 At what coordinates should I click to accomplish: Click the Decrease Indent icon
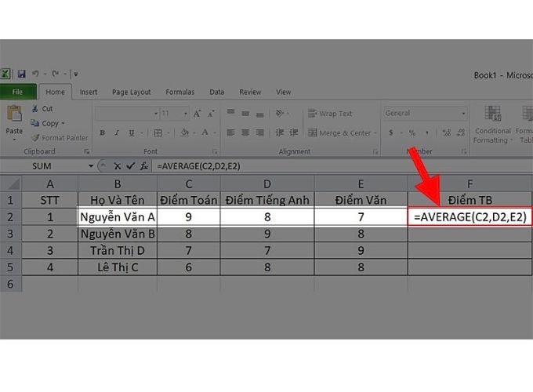pyautogui.click(x=279, y=132)
